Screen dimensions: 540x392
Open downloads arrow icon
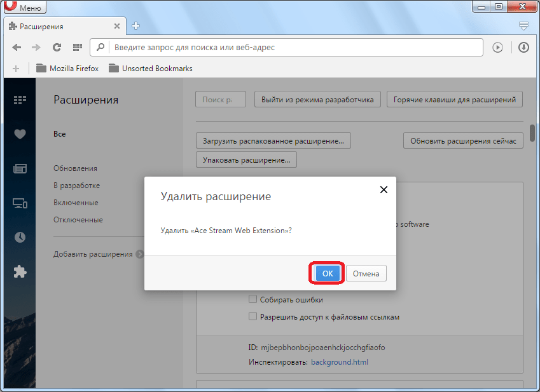523,48
